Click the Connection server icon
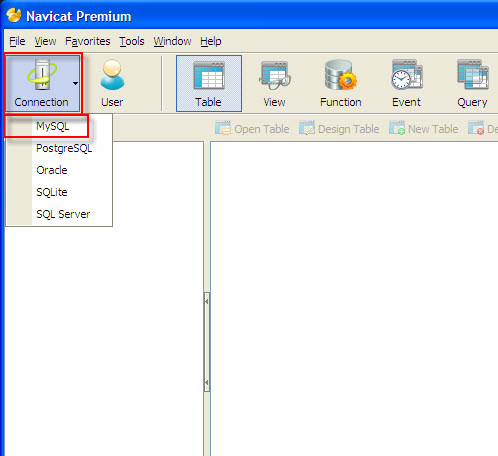 click(42, 75)
